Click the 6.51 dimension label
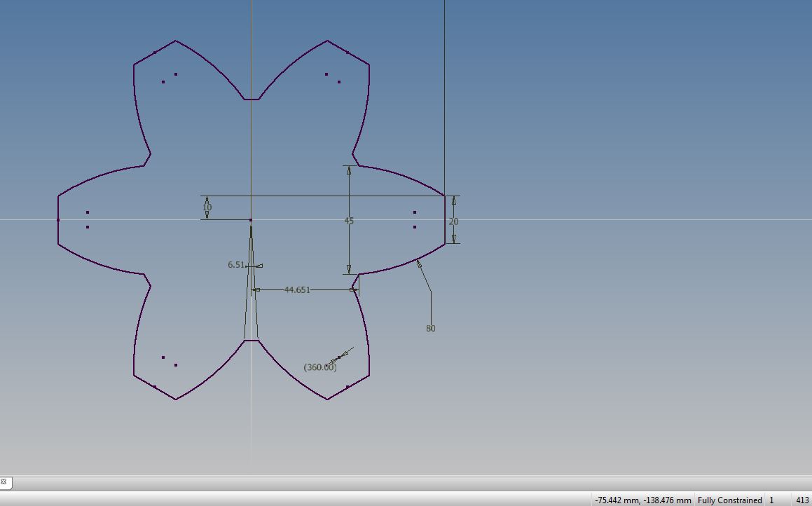Screen dimensions: 812x506 236,265
